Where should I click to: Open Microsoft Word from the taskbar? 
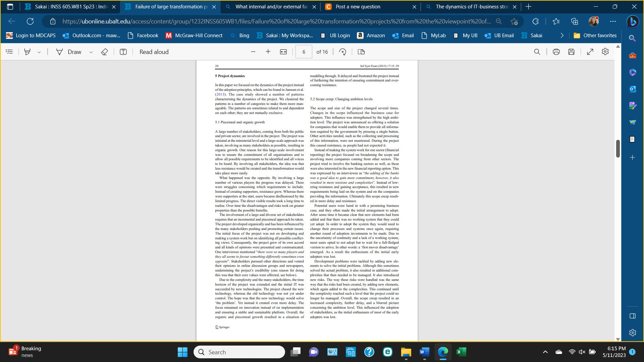pyautogui.click(x=424, y=352)
